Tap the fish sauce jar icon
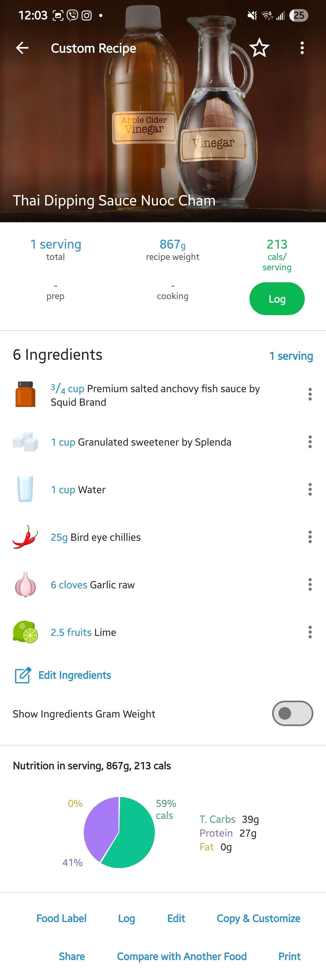 point(25,395)
